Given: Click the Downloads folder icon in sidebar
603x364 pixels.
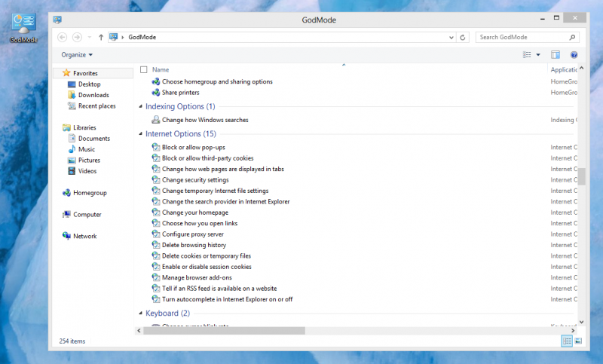Looking at the screenshot, I should click(72, 95).
